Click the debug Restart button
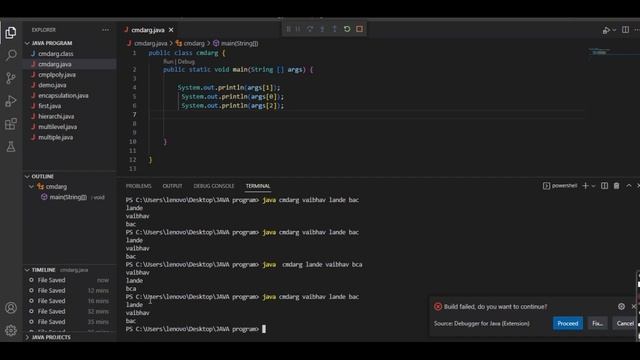 (347, 29)
